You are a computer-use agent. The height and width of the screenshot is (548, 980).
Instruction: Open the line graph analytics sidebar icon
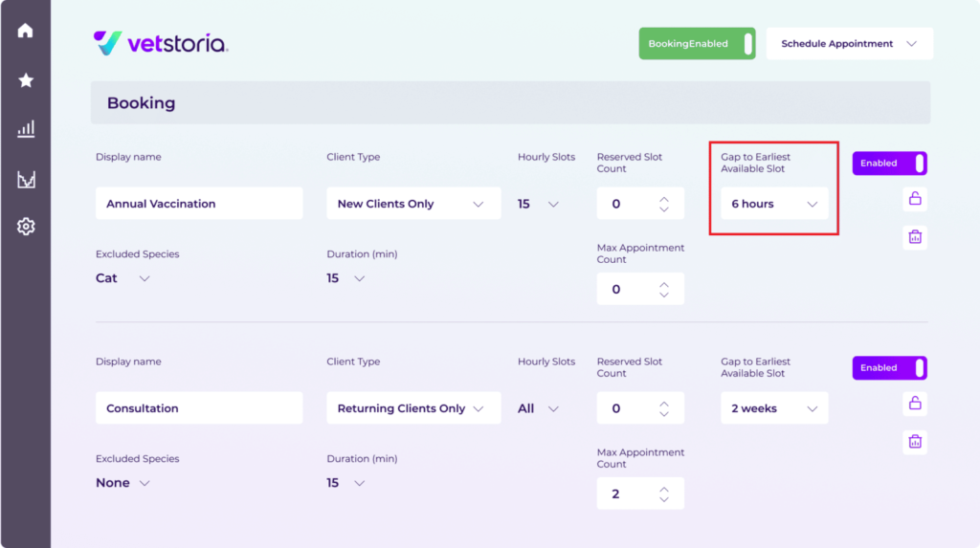tap(26, 179)
